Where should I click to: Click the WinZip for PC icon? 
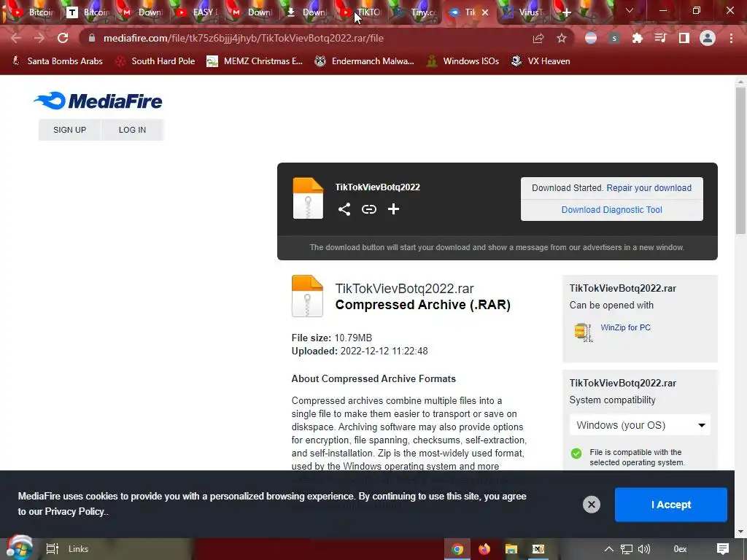pos(584,332)
